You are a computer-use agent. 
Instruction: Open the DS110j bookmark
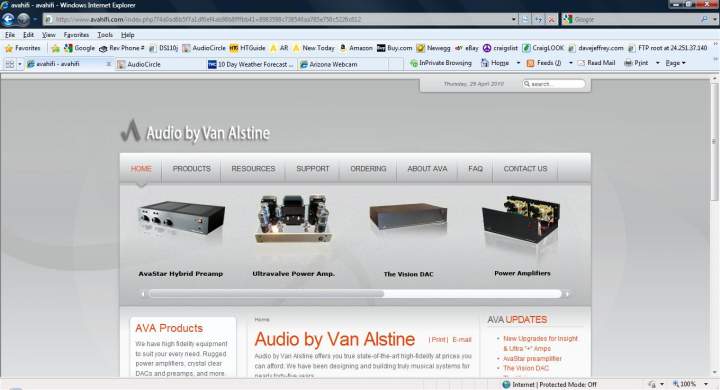(163, 48)
